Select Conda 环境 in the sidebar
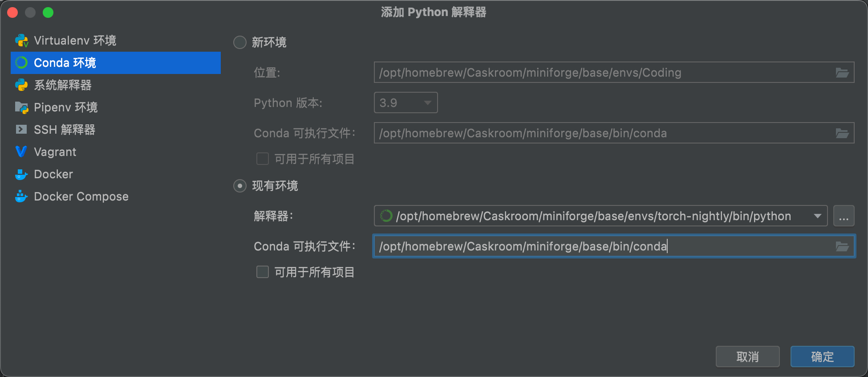 (x=116, y=63)
